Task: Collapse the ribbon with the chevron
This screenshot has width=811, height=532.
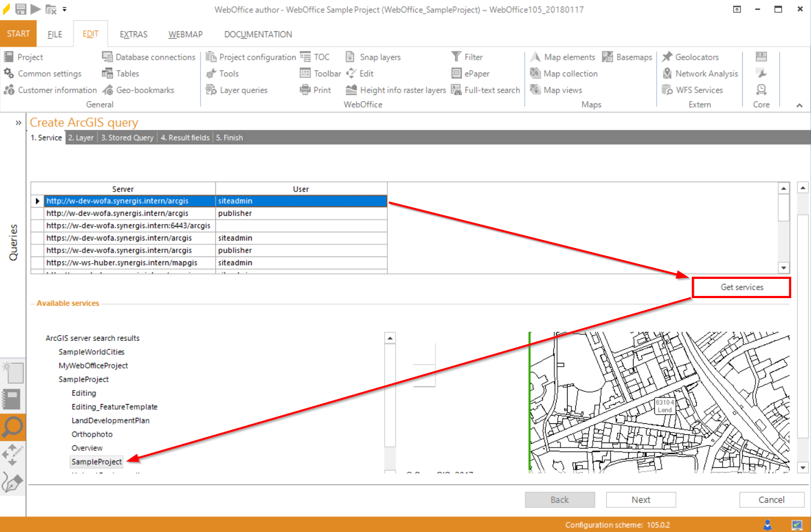Action: tap(798, 104)
